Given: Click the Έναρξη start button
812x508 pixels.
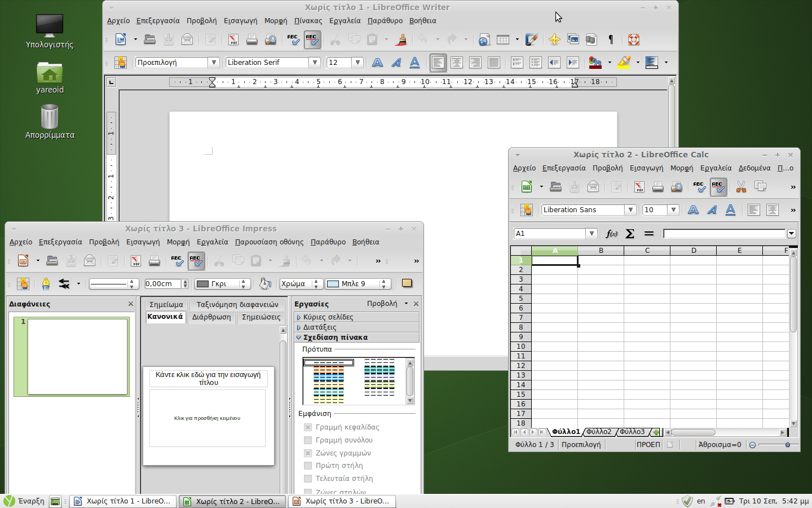Looking at the screenshot, I should click(x=24, y=501).
